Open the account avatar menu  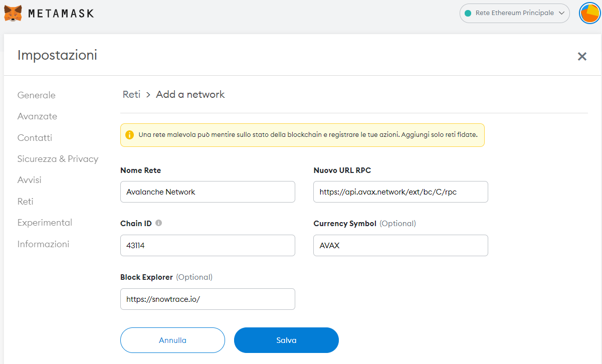[589, 14]
